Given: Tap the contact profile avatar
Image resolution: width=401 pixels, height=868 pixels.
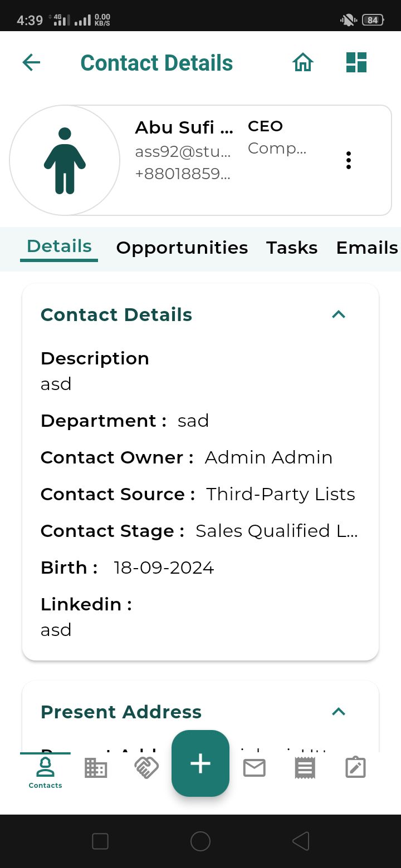Looking at the screenshot, I should point(65,160).
